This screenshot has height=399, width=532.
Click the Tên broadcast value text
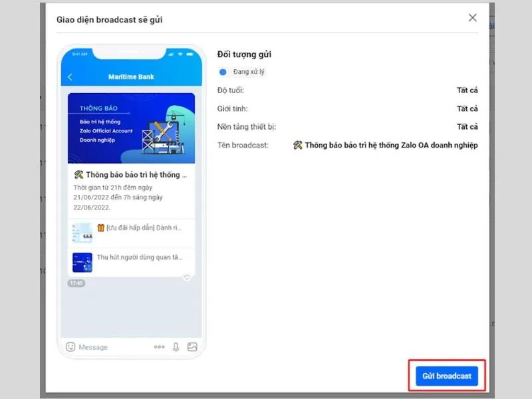point(386,145)
